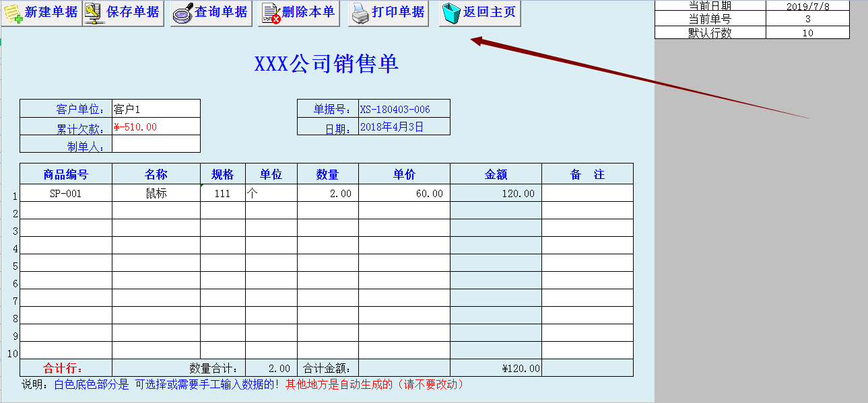
Task: Select the unit price cell 60.00
Action: click(x=404, y=193)
